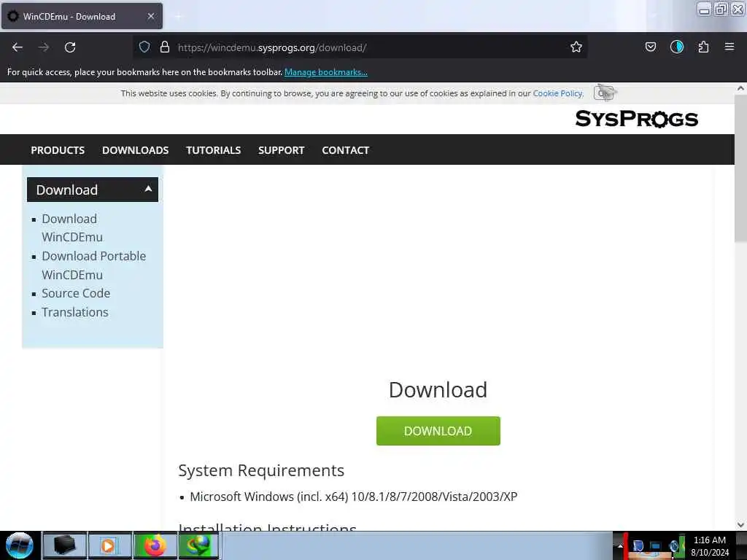Click the blue circular profile icon in toolbar
The image size is (747, 560).
pyautogui.click(x=676, y=47)
